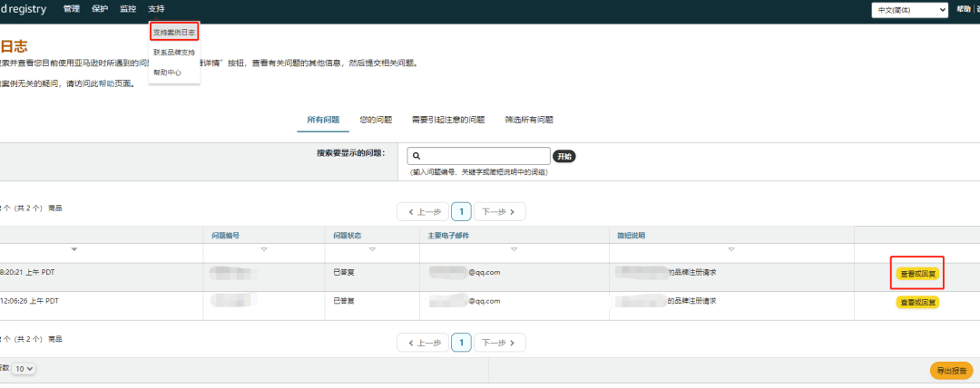Focus the 搜索要显示的问题 search field
This screenshot has width=980, height=388.
point(479,156)
